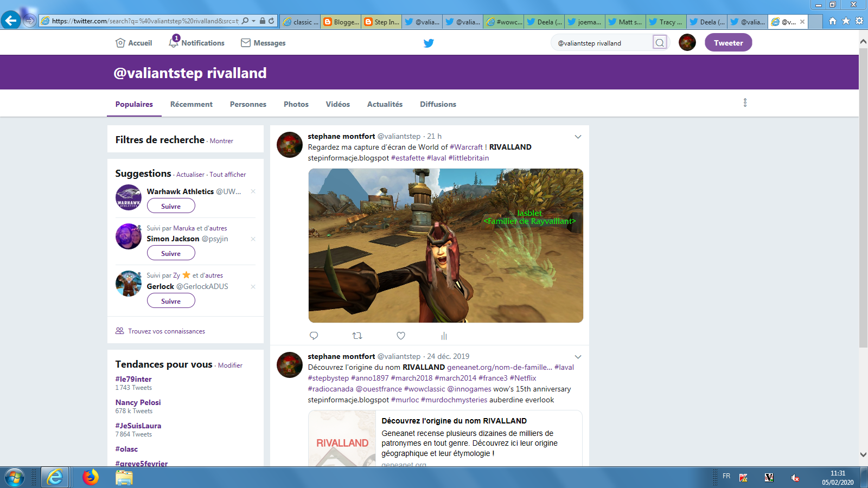Select the Populaires tab
868x488 pixels.
134,104
